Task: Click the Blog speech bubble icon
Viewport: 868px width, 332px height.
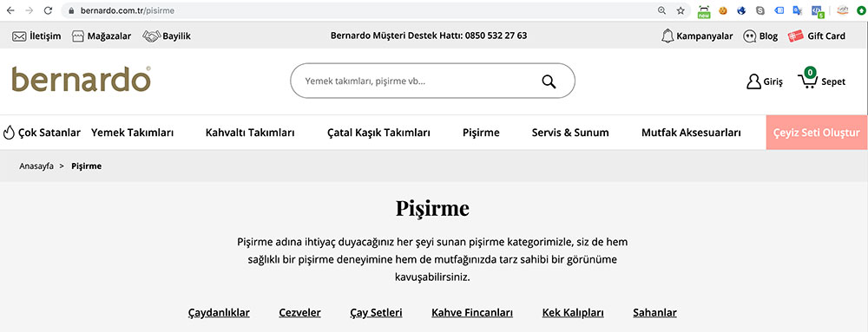Action: click(x=750, y=36)
